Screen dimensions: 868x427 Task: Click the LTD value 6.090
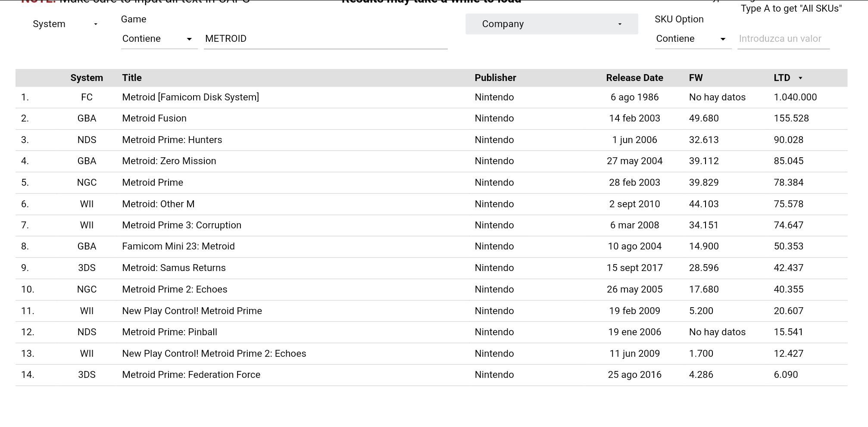[x=786, y=375]
